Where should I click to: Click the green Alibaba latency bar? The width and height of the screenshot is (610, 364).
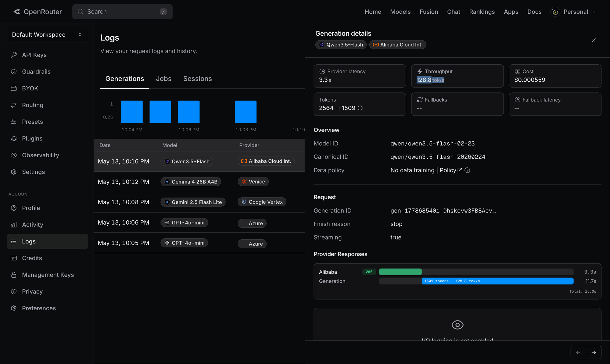tap(400, 272)
